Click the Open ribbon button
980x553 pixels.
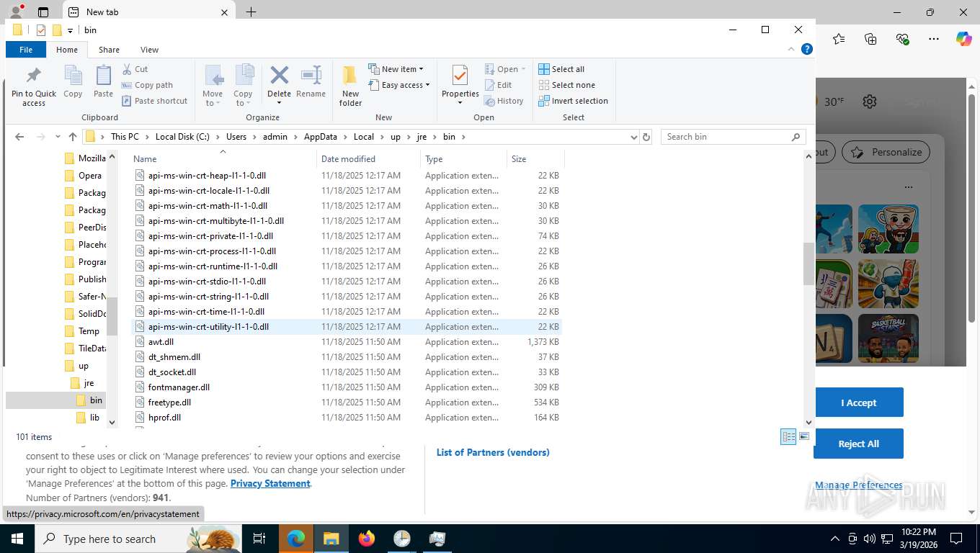(505, 69)
